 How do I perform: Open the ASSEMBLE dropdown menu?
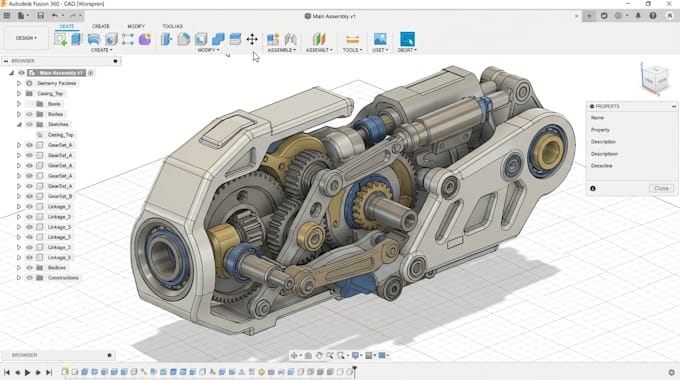click(x=282, y=50)
